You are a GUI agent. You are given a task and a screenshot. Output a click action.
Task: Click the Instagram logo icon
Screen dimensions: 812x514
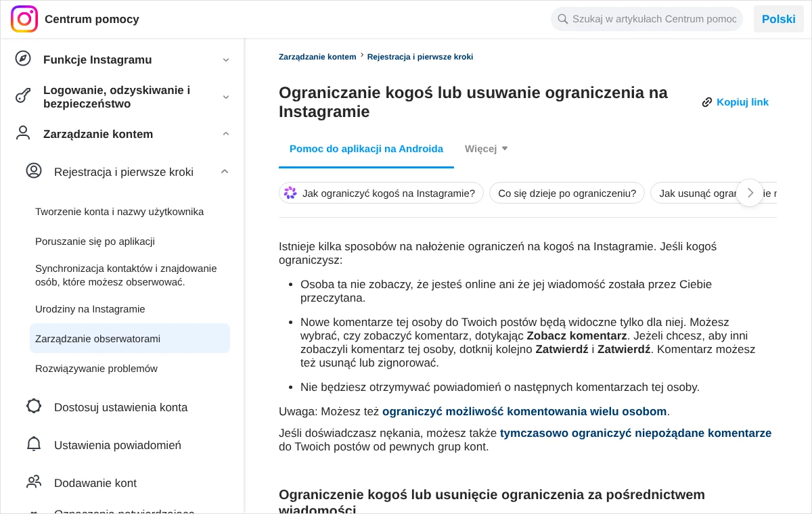24,19
